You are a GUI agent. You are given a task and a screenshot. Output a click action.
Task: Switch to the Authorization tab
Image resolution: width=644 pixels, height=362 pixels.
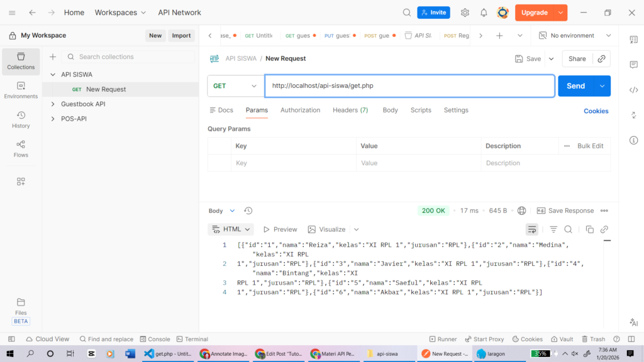(x=300, y=110)
